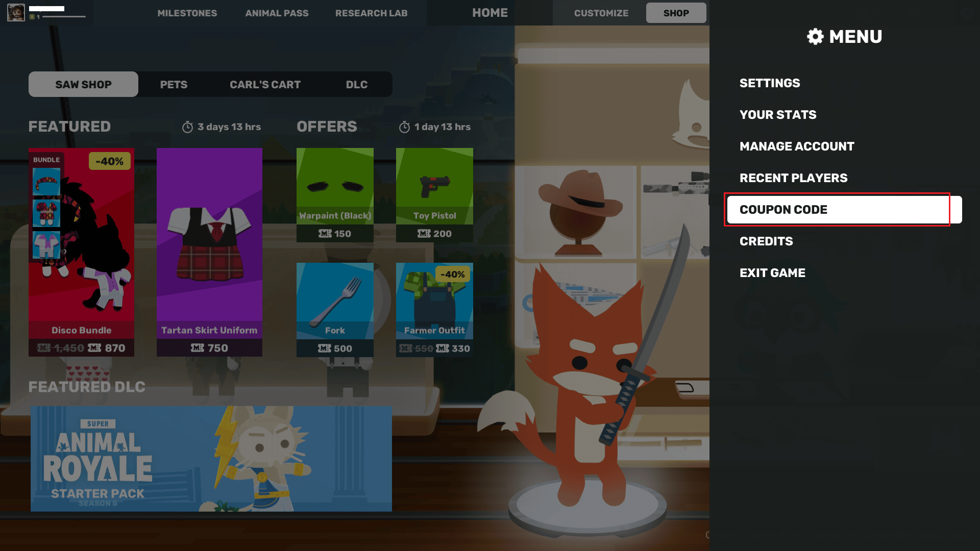The height and width of the screenshot is (551, 980).
Task: Toggle HOME navigation section
Action: point(489,13)
